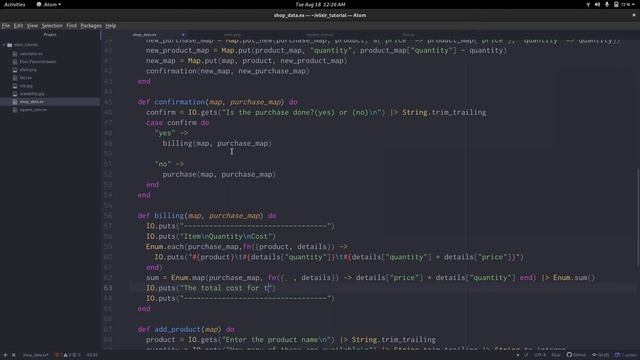Open the Elixir beam file in the tree
The height and width of the screenshot is (360, 640).
pyautogui.click(x=38, y=62)
